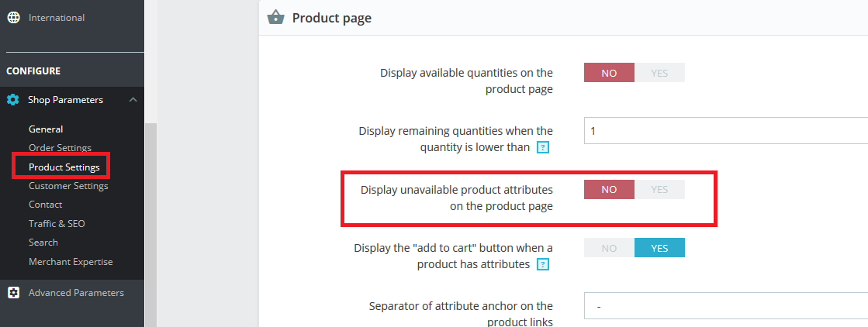Click the remaining quantities input field
This screenshot has height=327, width=868.
(725, 131)
